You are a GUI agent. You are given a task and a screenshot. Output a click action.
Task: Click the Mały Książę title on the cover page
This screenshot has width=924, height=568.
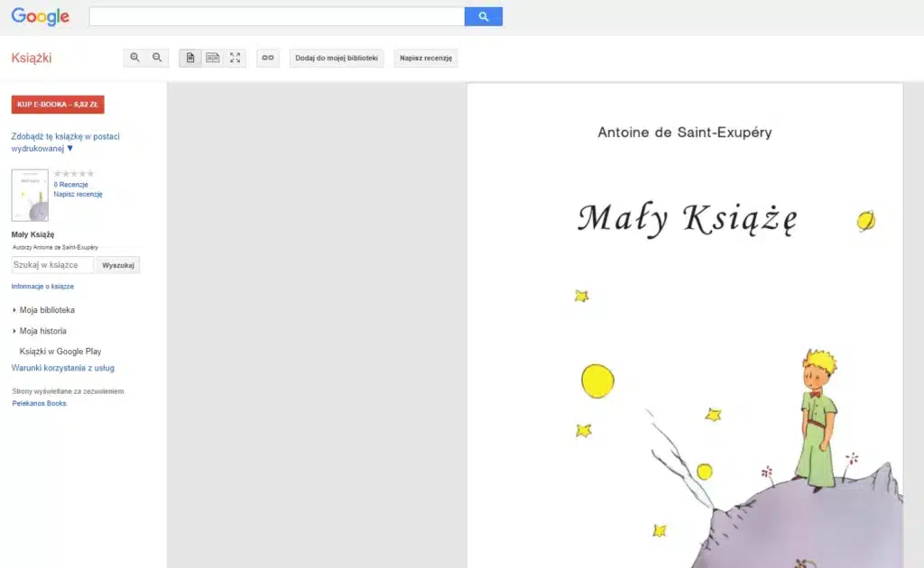(688, 218)
